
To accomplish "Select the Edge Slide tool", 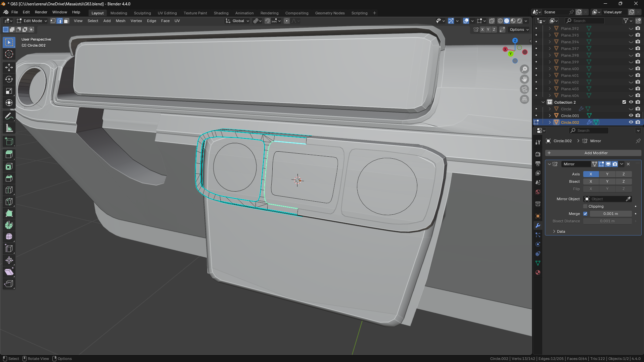I will coord(9,249).
